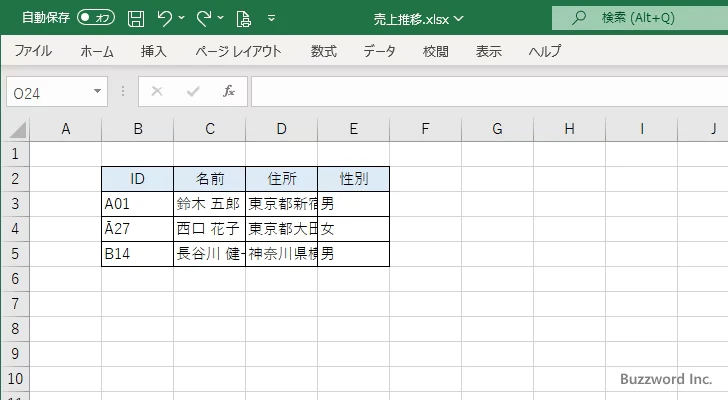Click the formula bar Enter checkmark icon
Image resolution: width=728 pixels, height=400 pixels.
click(193, 91)
